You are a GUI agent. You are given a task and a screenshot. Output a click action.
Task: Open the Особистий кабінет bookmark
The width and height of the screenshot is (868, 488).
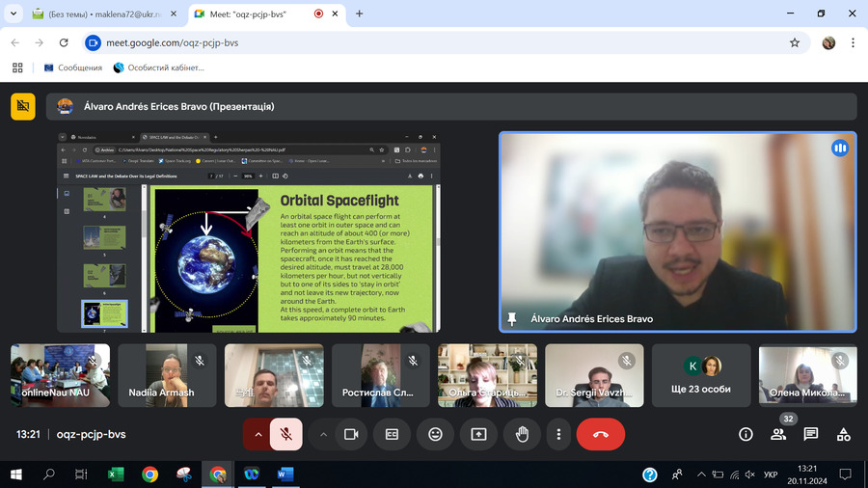(159, 68)
